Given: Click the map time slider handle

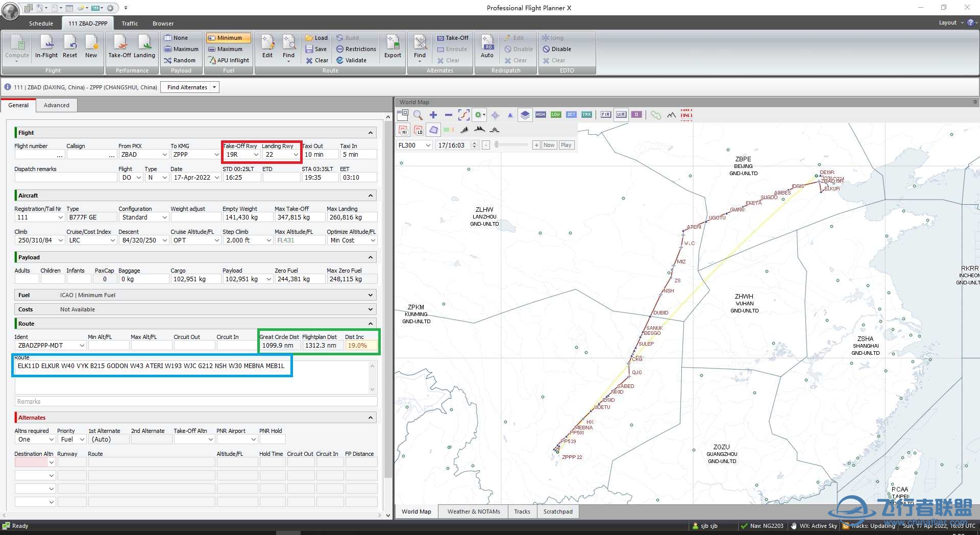Looking at the screenshot, I should (496, 145).
